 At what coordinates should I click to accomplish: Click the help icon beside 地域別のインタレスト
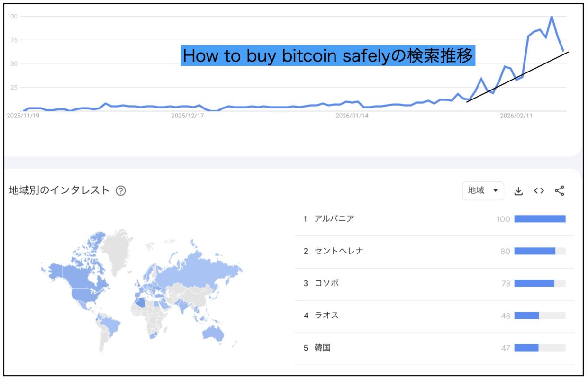121,191
